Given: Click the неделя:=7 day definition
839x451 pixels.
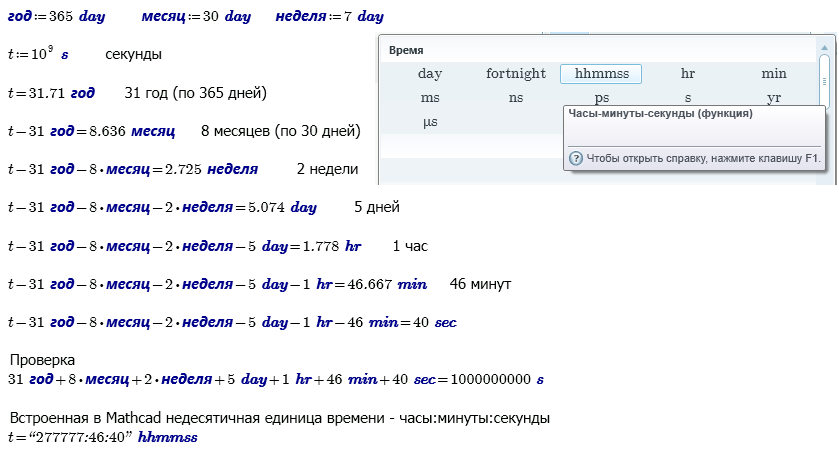Looking at the screenshot, I should pyautogui.click(x=330, y=16).
